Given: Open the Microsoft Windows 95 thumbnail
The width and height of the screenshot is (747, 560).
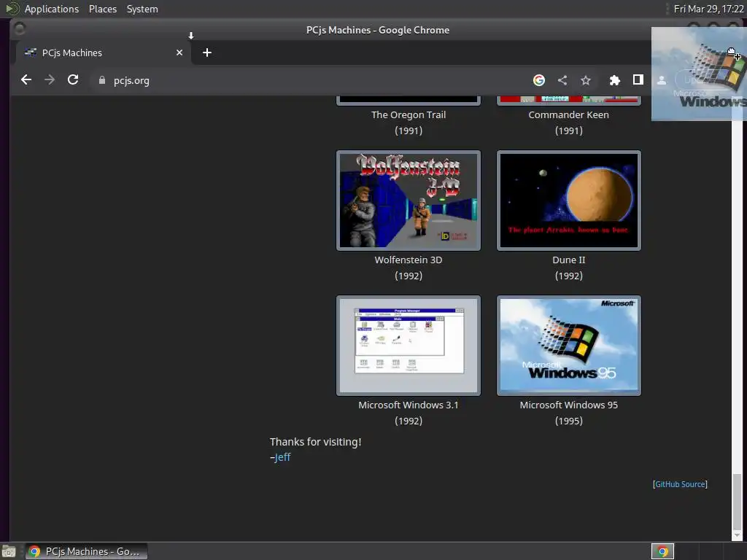Looking at the screenshot, I should pyautogui.click(x=569, y=346).
